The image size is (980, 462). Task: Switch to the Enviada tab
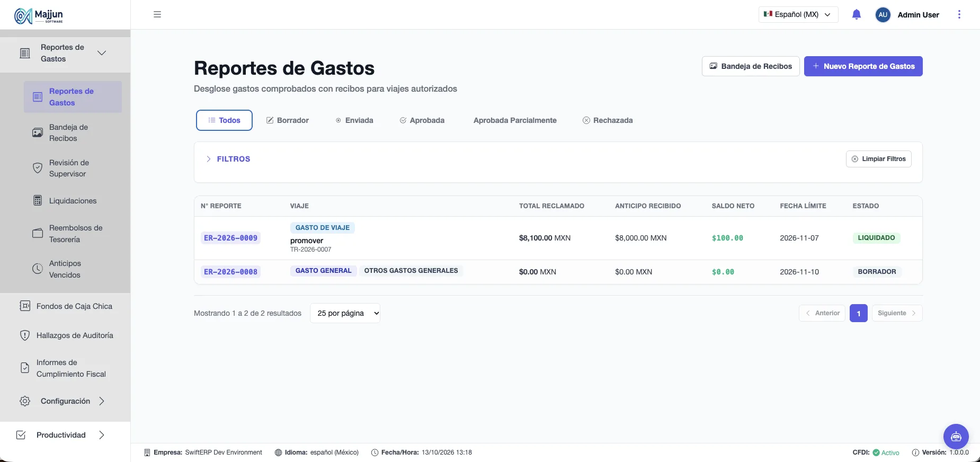354,120
